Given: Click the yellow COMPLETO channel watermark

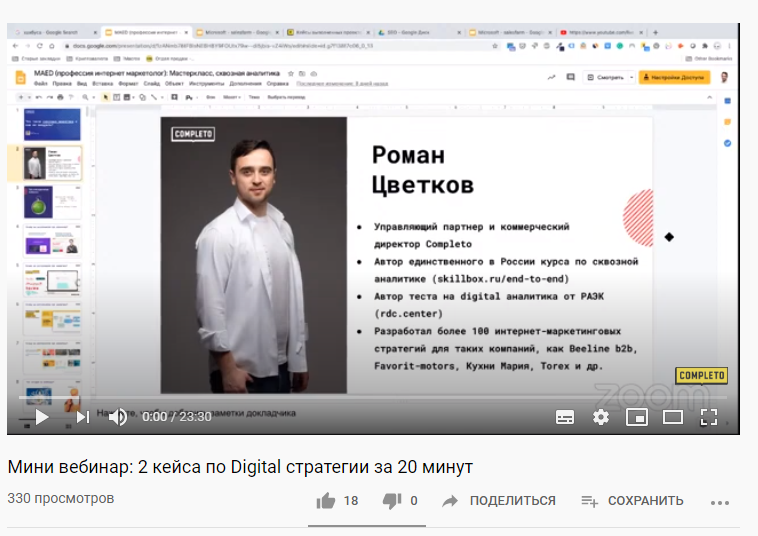Looking at the screenshot, I should 701,376.
